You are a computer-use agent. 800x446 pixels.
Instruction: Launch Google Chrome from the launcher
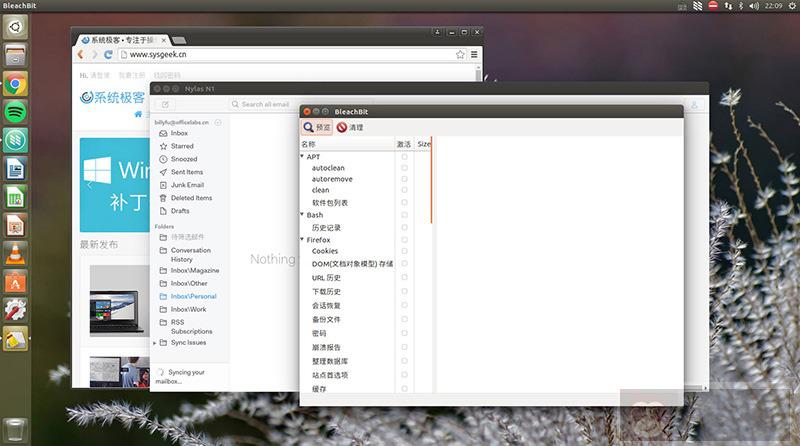click(15, 83)
